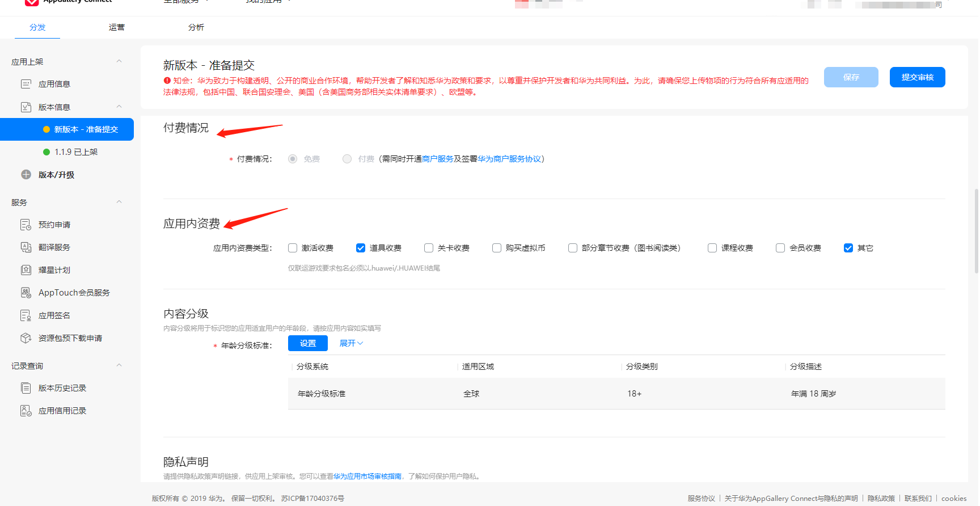The height and width of the screenshot is (506, 980).
Task: Click the plus icon beside 版本/升级
Action: [x=26, y=175]
